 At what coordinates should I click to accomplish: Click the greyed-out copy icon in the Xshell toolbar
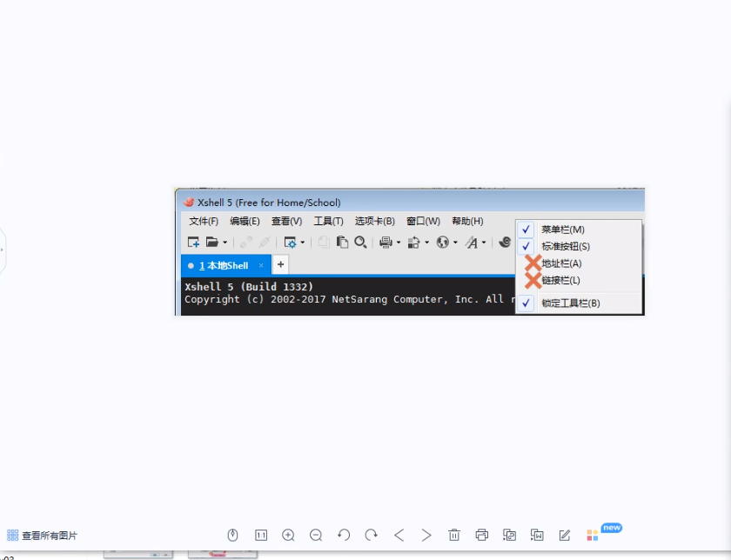(324, 243)
